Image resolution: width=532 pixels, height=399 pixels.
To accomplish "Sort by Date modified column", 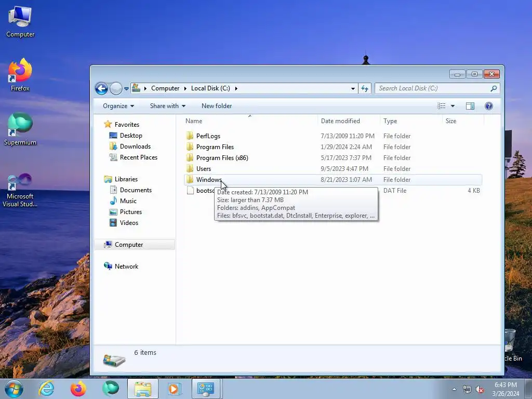I will (x=340, y=121).
